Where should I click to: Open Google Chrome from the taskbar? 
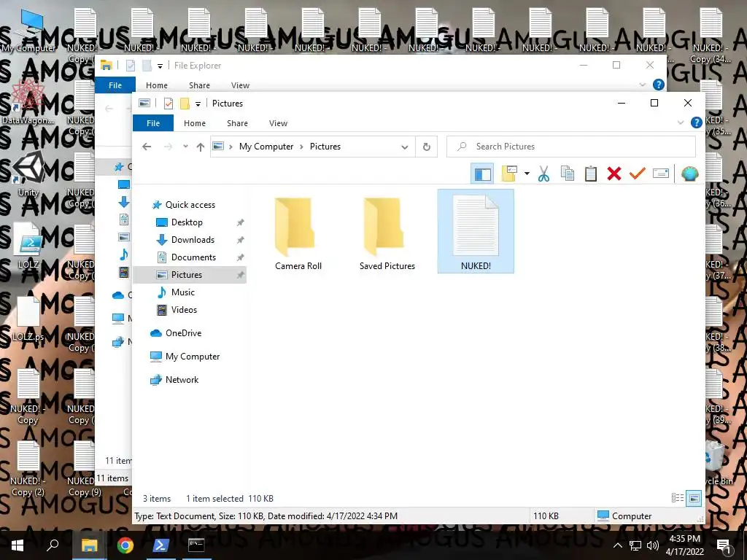click(x=125, y=545)
